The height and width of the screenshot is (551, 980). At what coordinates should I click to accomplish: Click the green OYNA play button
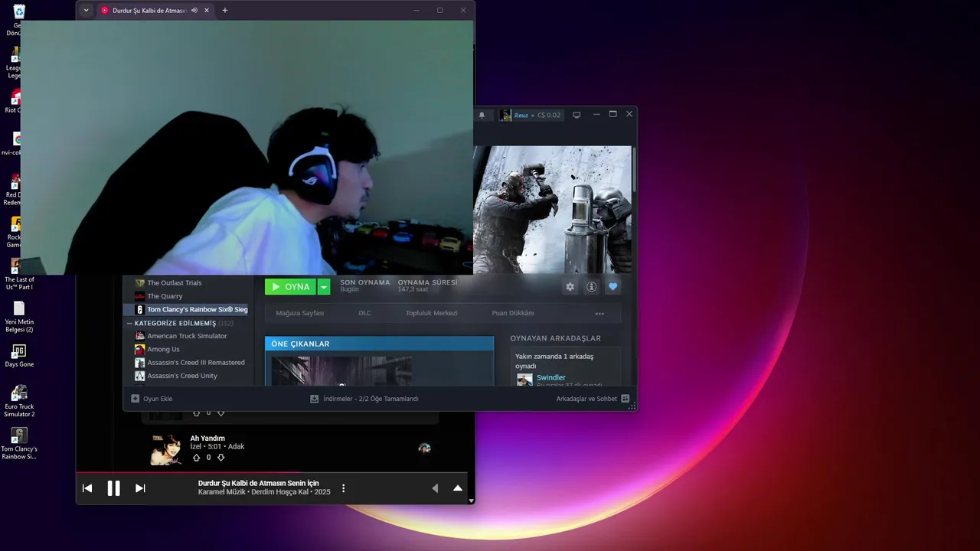290,287
